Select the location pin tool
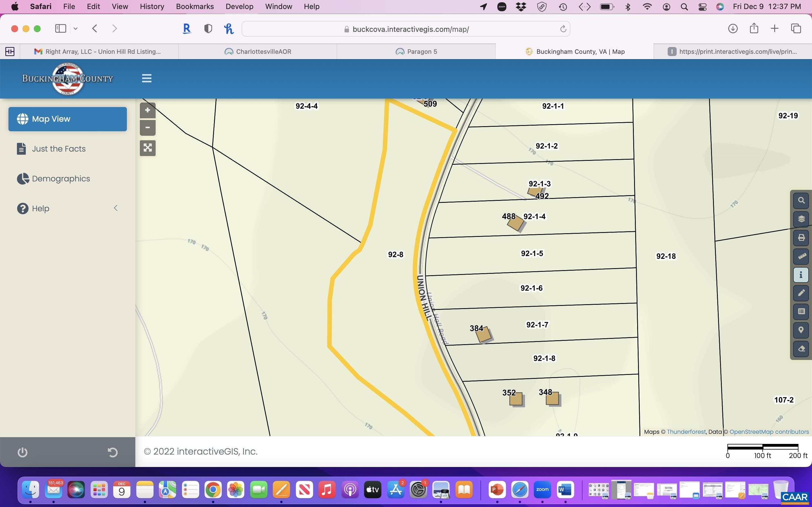812x507 pixels. tap(801, 330)
